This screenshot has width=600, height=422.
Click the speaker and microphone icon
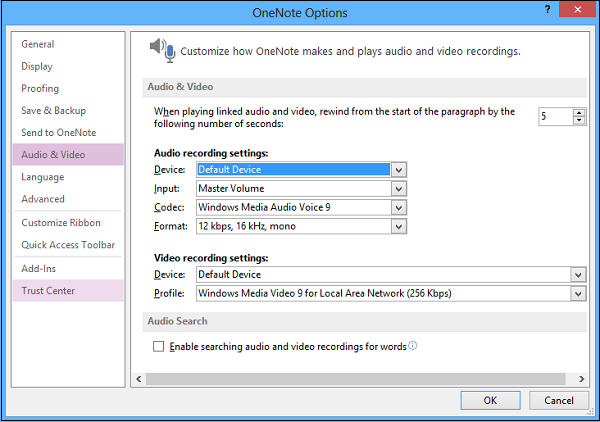(x=163, y=50)
